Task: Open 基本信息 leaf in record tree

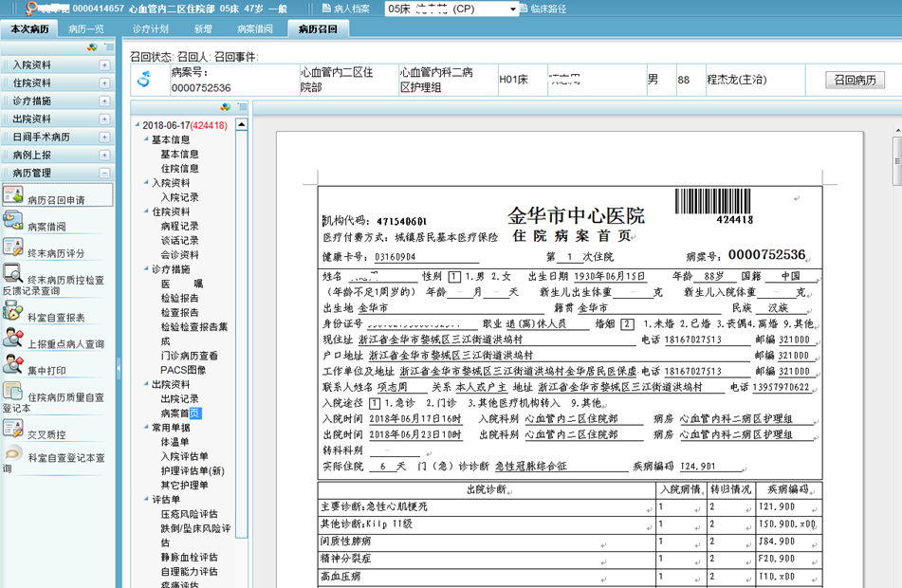Action: pos(179,155)
